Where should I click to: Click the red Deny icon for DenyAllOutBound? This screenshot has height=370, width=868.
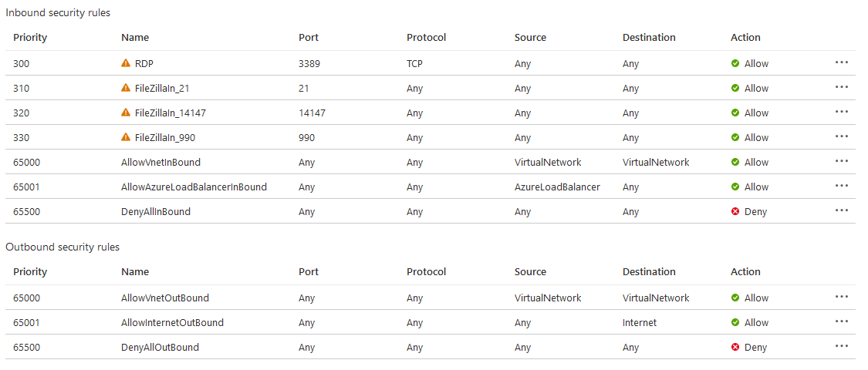click(x=735, y=348)
